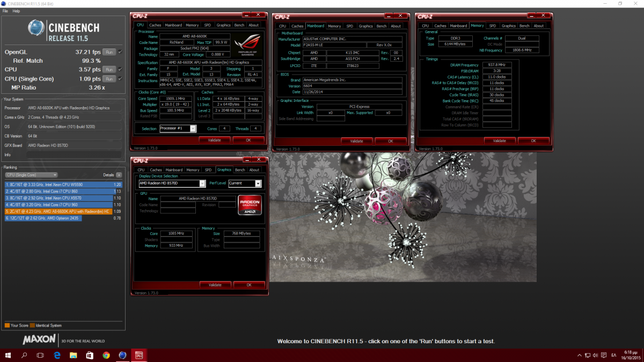The height and width of the screenshot is (362, 644).
Task: Switch to CPU-Z taskbar icon
Action: pos(138,355)
